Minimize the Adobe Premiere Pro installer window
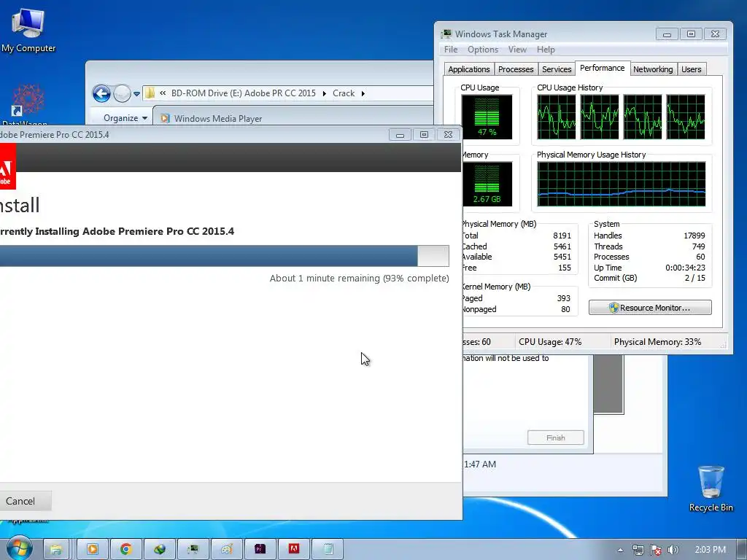This screenshot has width=747, height=560. 400,135
